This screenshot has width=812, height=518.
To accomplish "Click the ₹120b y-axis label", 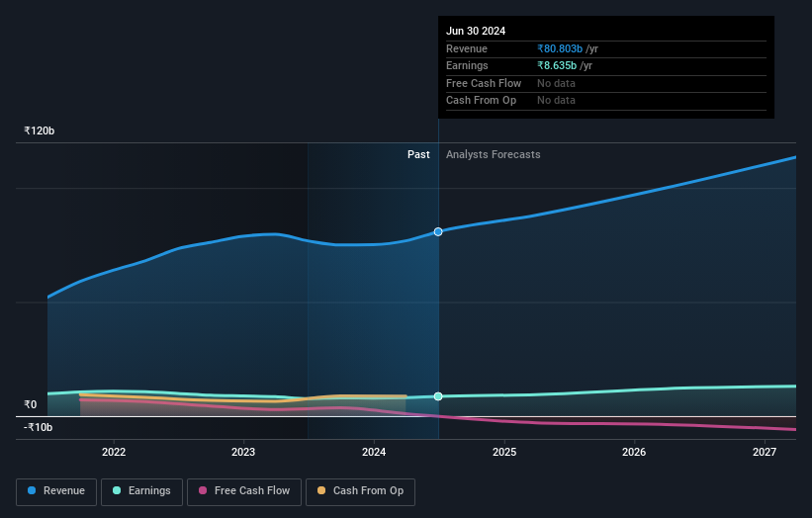I will (x=39, y=130).
